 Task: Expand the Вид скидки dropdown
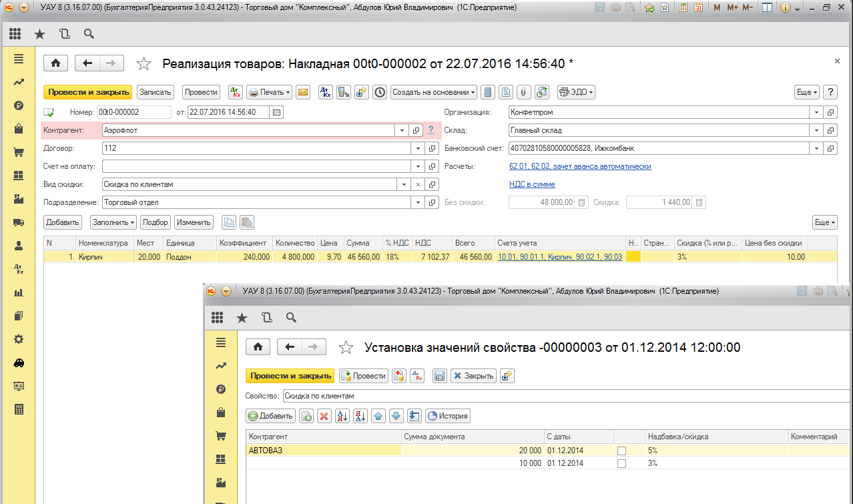[x=403, y=184]
